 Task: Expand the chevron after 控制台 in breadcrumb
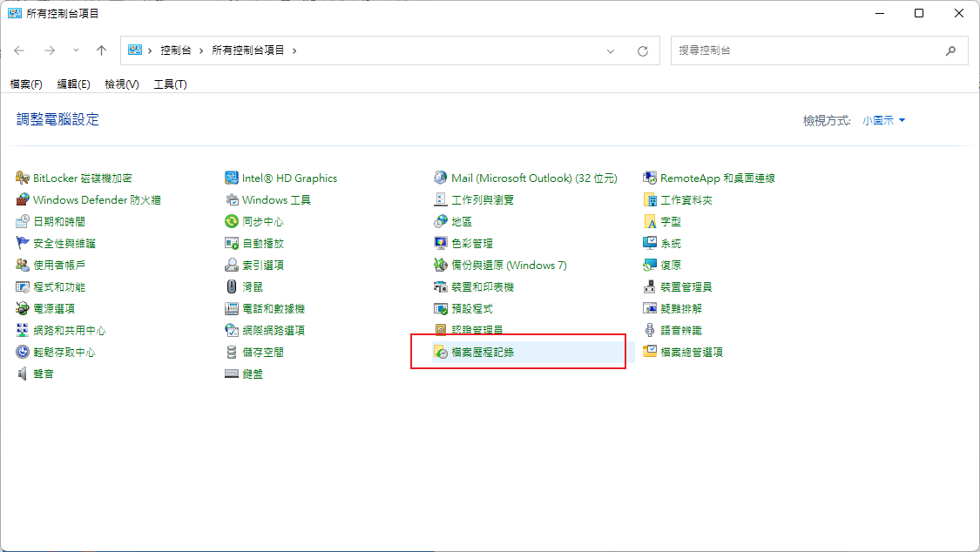(x=201, y=50)
